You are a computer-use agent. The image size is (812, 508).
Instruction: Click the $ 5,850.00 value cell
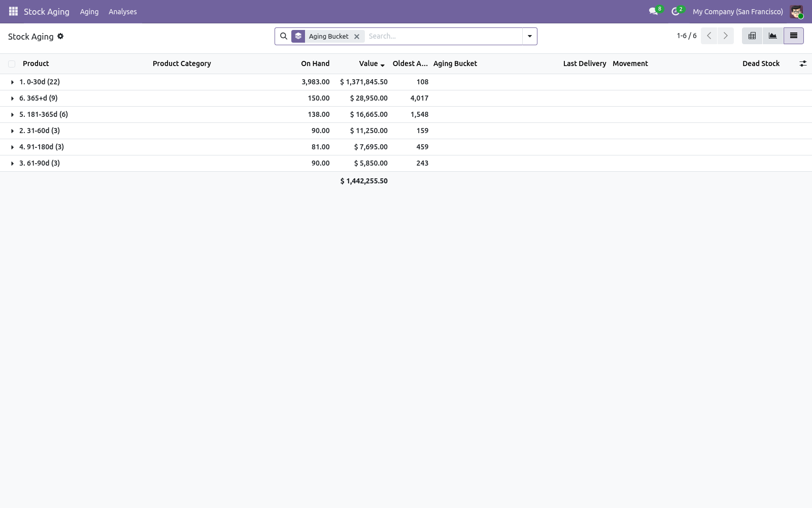pyautogui.click(x=371, y=163)
